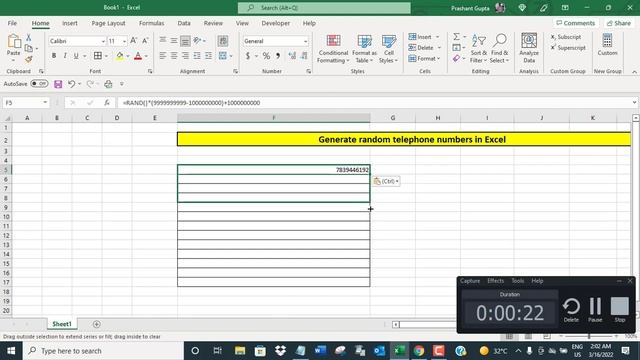
Task: Click the Delete recording button in recorder
Action: (571, 309)
